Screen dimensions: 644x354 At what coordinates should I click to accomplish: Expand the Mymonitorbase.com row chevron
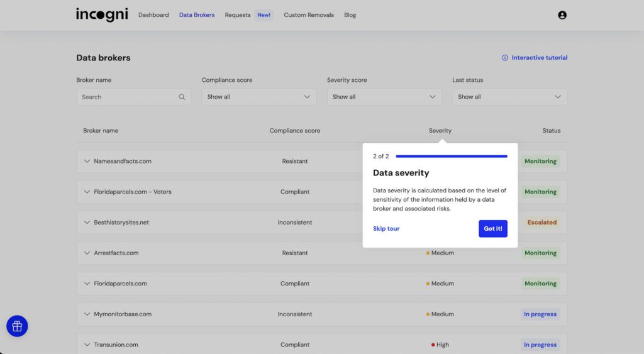[x=87, y=314]
